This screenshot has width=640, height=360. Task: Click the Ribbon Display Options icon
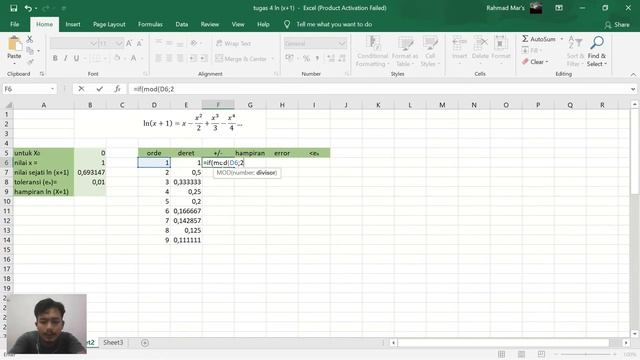(x=559, y=8)
